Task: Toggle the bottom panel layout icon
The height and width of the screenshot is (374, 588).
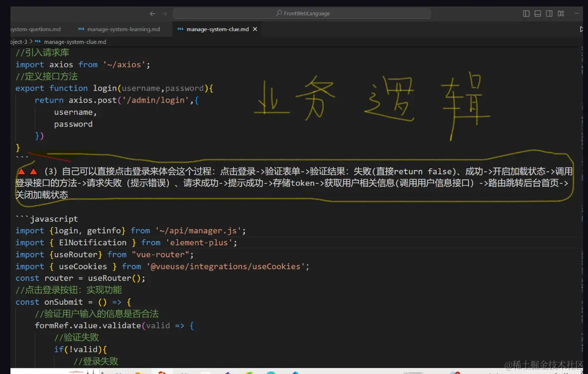Action: (x=537, y=13)
